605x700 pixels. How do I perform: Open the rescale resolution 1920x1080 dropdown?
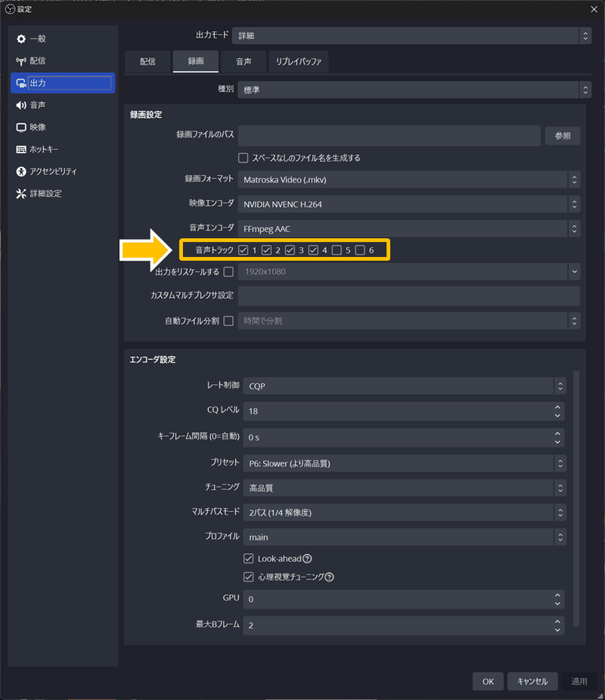[x=409, y=272]
